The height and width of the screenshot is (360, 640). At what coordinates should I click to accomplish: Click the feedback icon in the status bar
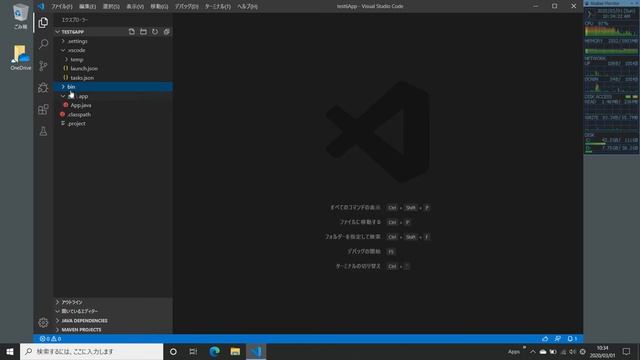click(558, 339)
